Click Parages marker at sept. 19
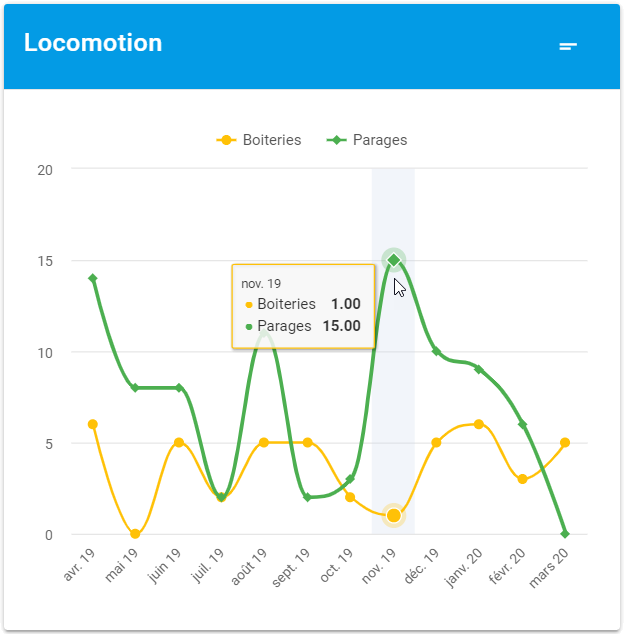Viewport: 624px width, 634px height. pyautogui.click(x=307, y=497)
